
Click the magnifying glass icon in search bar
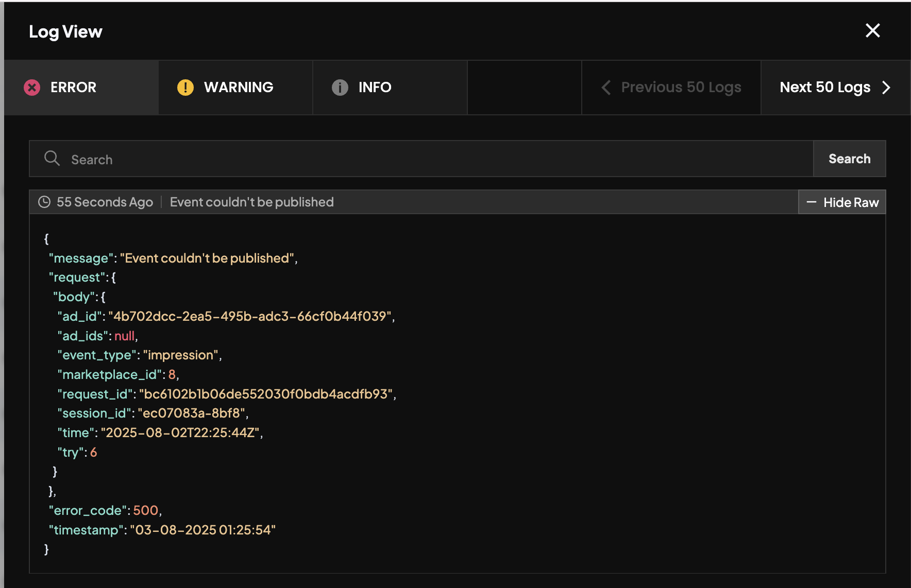pos(52,158)
